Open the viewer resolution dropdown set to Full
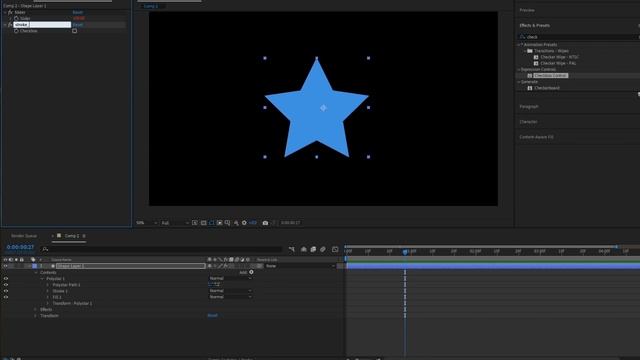Screen dimensions: 640x360 point(175,223)
